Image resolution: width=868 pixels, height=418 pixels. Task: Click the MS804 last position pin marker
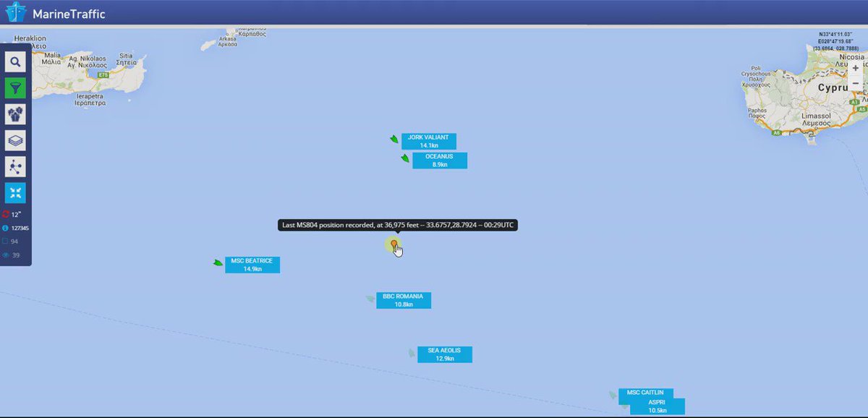point(394,245)
